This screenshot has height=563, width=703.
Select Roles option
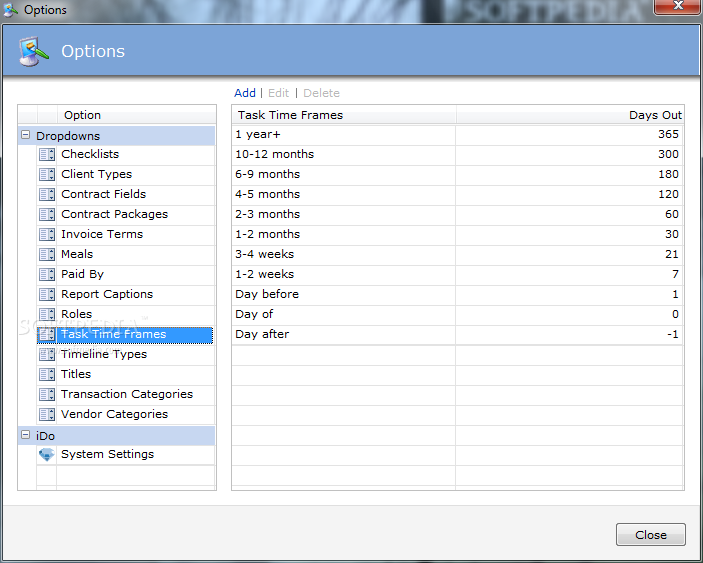[126, 314]
